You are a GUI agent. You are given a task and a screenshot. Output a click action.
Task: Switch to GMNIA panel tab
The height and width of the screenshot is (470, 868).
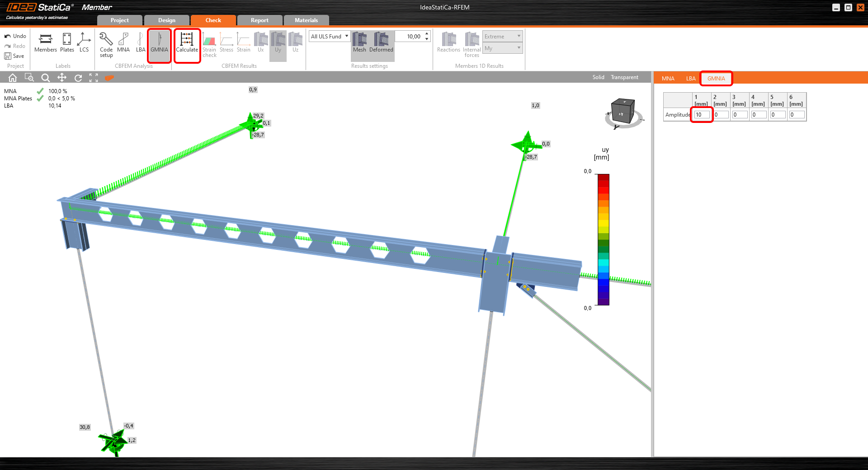(716, 79)
